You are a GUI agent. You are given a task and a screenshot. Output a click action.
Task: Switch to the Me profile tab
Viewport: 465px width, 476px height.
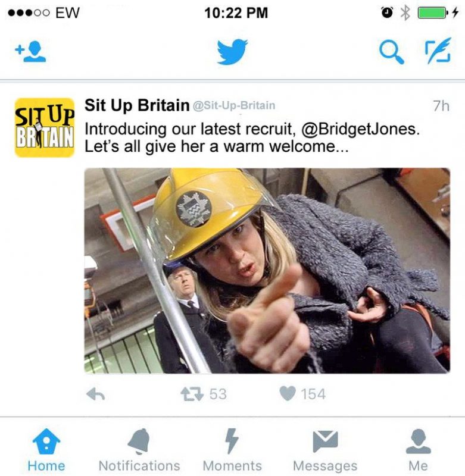pyautogui.click(x=418, y=450)
